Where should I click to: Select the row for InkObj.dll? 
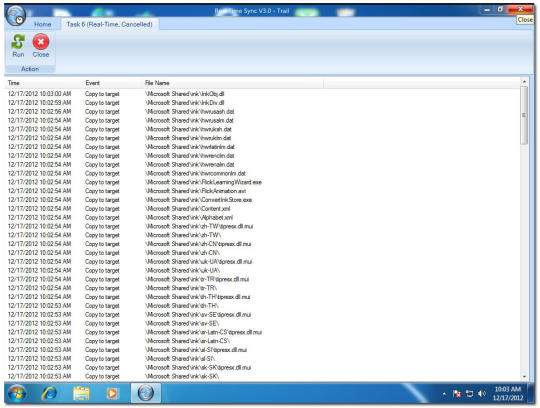click(263, 94)
